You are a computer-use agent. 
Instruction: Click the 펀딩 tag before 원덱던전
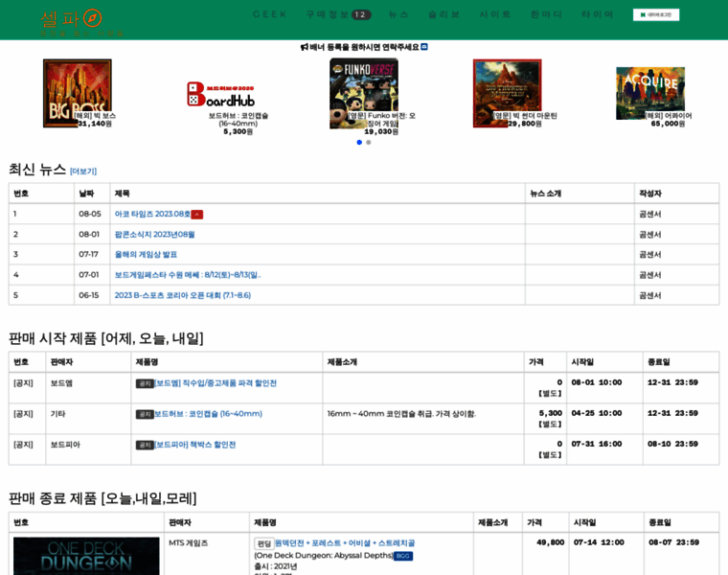pos(264,543)
